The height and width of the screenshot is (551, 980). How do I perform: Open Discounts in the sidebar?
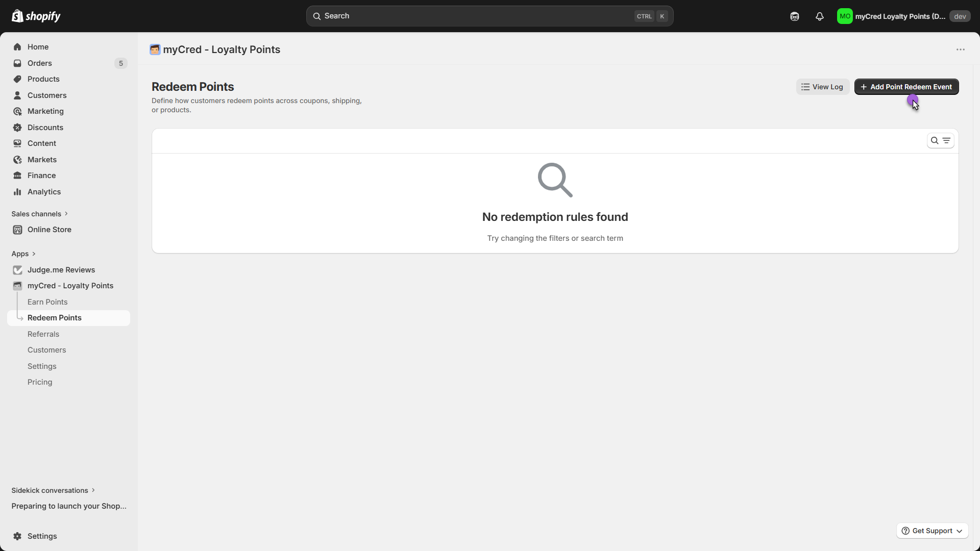[45, 128]
